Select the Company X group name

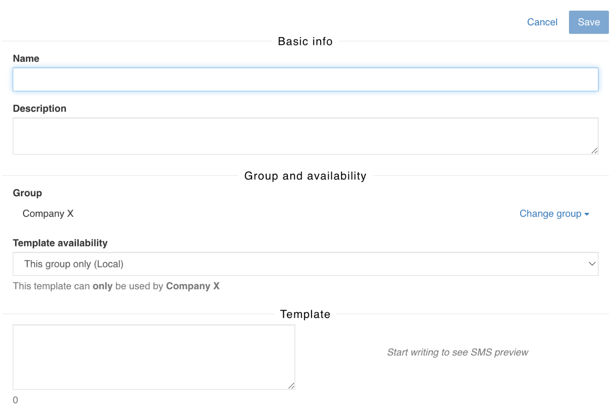[48, 214]
